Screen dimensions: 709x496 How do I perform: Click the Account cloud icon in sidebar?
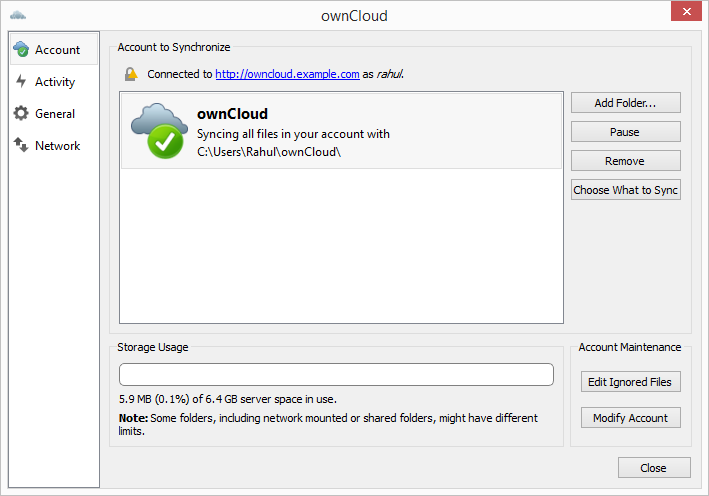point(21,50)
